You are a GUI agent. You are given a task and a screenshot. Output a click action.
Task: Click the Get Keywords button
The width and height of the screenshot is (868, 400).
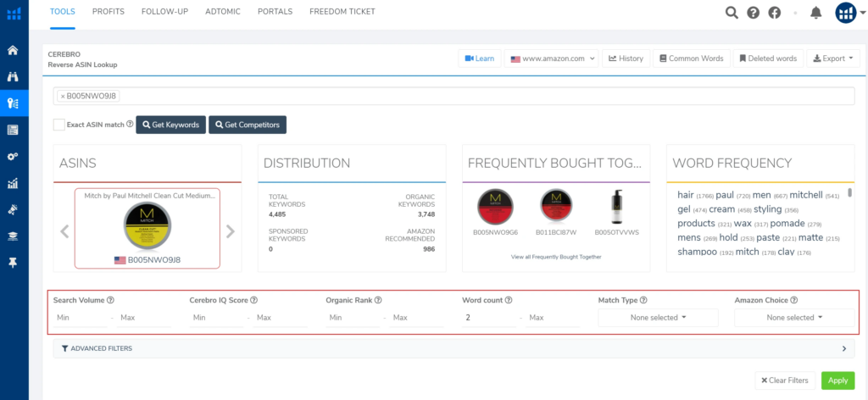171,125
